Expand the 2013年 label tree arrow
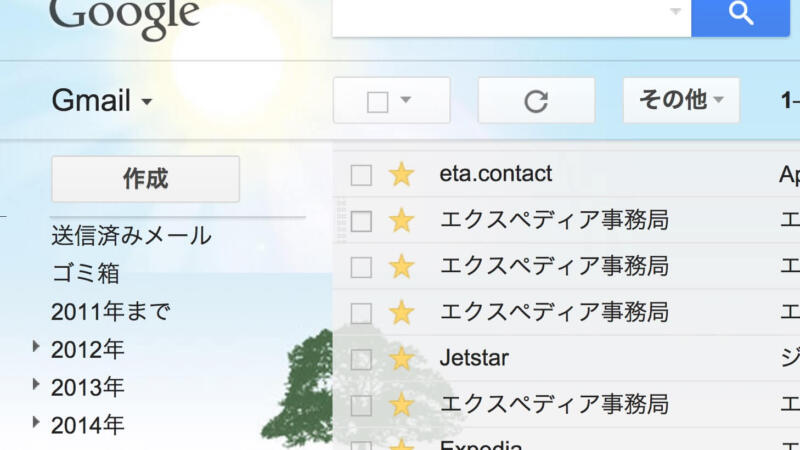The width and height of the screenshot is (800, 450). click(36, 385)
